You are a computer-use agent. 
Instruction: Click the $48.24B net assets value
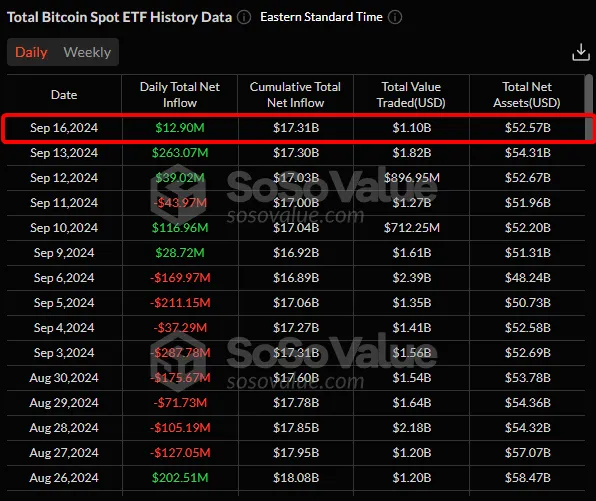coord(528,278)
